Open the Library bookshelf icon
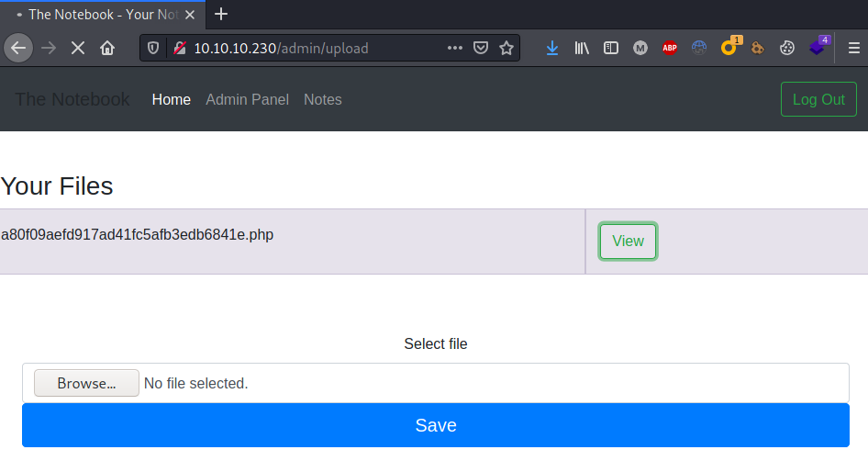 (x=582, y=48)
